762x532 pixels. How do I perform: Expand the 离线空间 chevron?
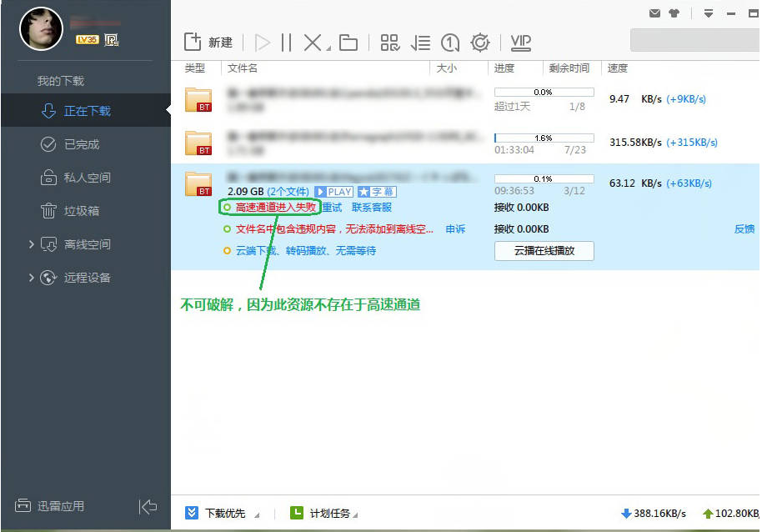31,243
